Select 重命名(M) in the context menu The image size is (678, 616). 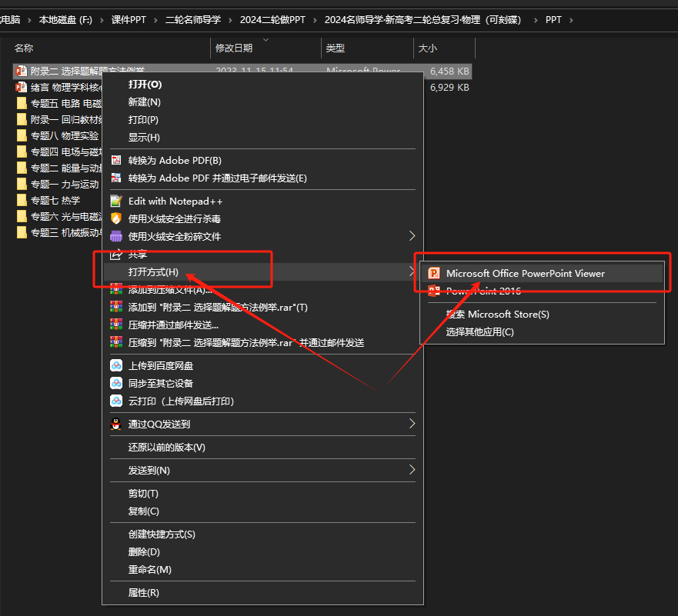(x=149, y=570)
